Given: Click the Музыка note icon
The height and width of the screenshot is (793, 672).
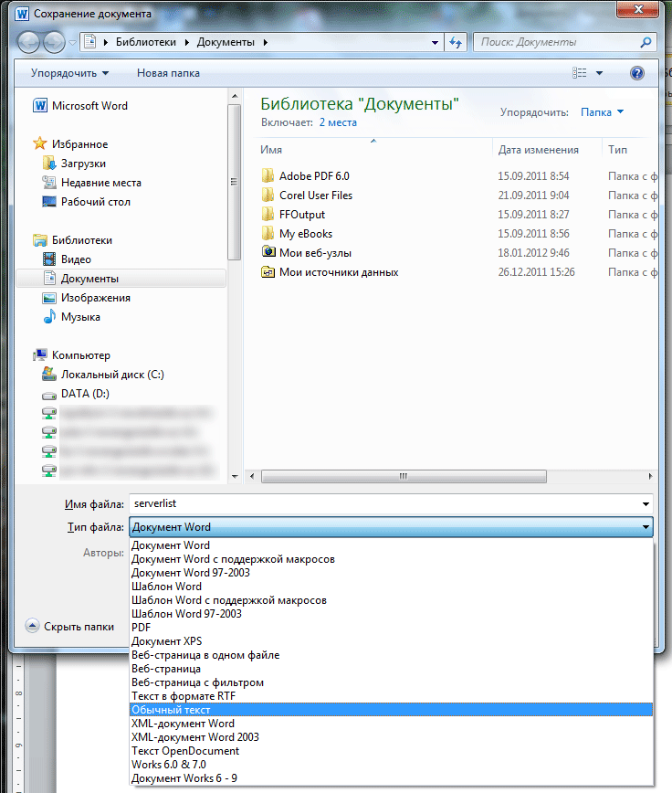Looking at the screenshot, I should 49,317.
